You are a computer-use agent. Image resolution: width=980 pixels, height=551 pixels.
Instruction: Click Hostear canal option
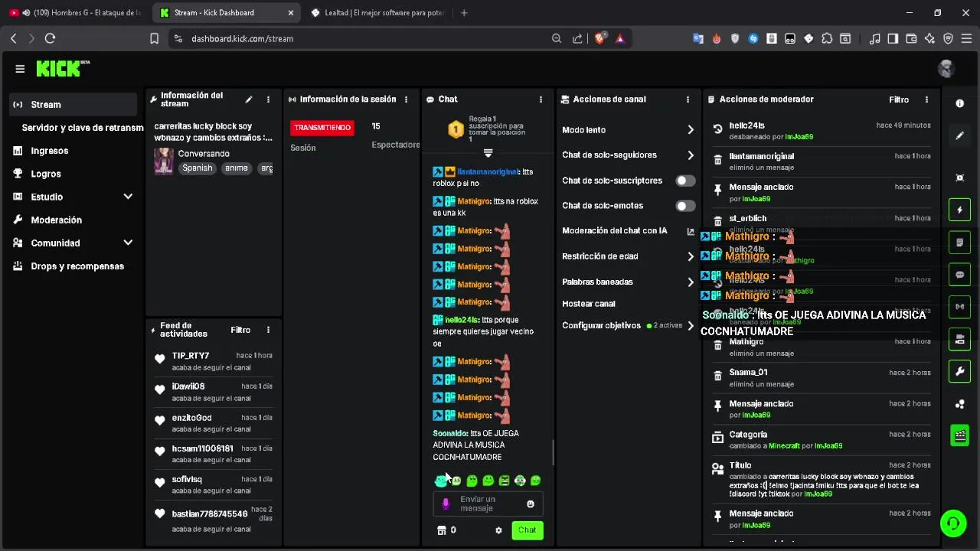589,304
